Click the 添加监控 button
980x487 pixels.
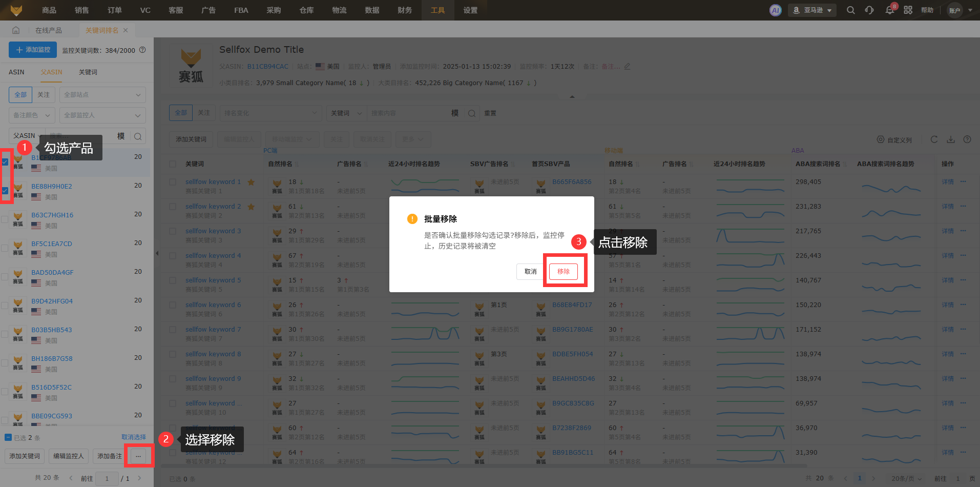click(x=33, y=50)
